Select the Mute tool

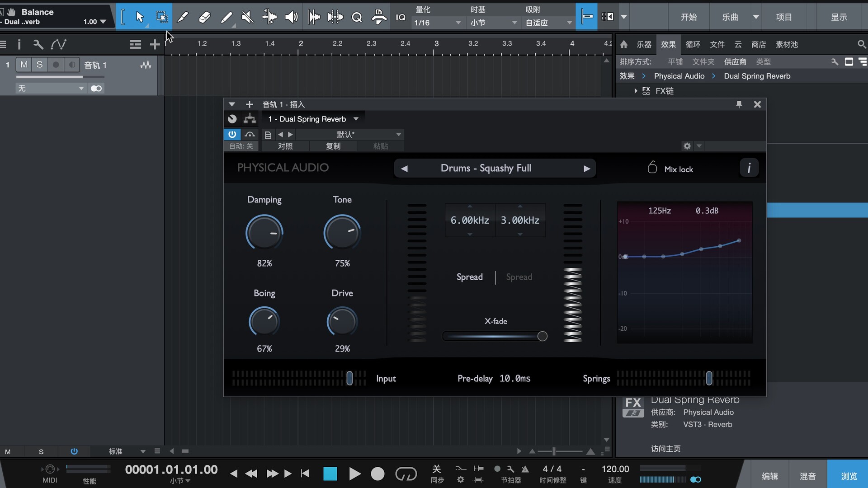248,17
